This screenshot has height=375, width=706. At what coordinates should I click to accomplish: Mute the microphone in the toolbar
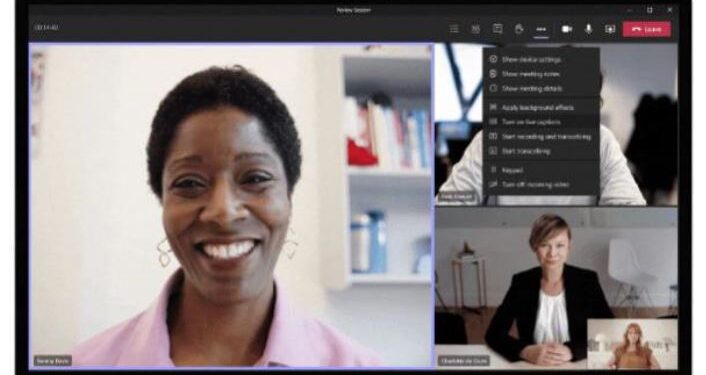click(x=588, y=29)
